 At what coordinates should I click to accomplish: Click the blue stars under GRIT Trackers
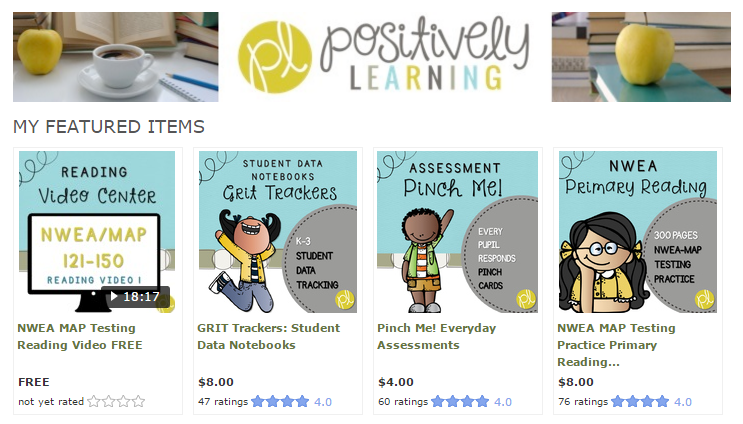(280, 402)
